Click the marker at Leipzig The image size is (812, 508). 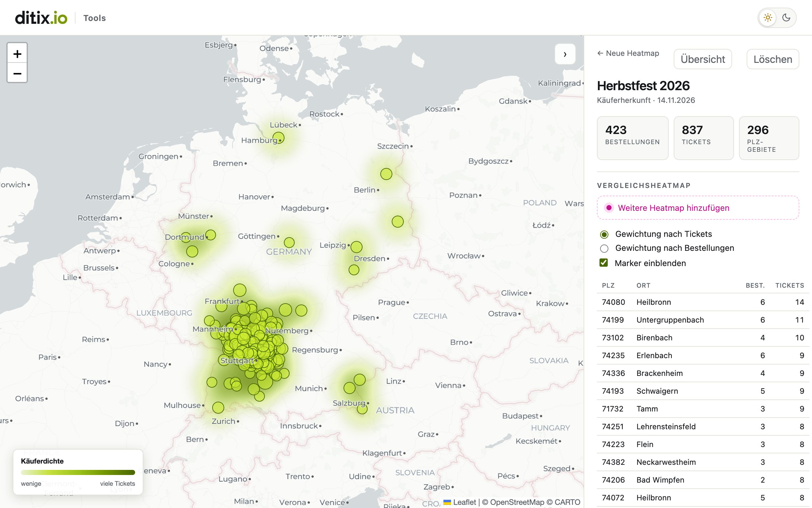click(356, 247)
